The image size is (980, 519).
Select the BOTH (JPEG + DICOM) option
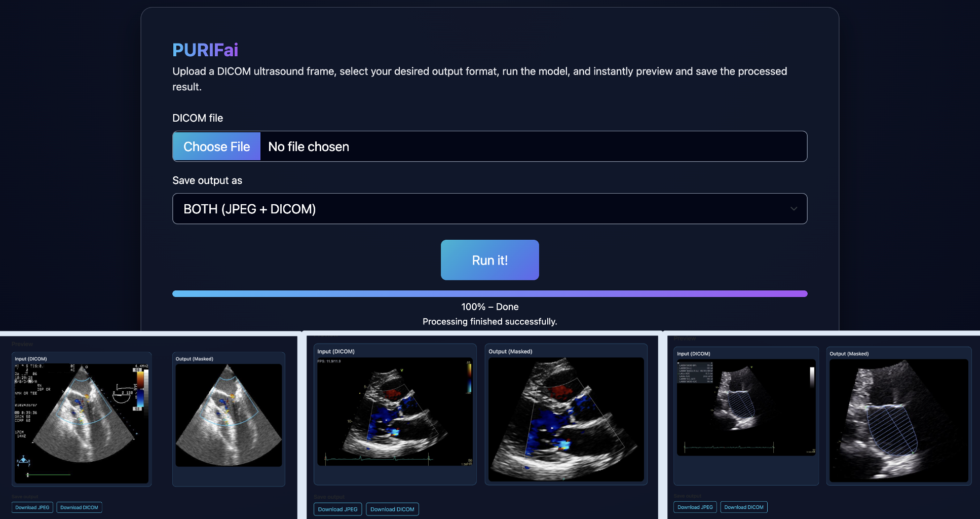pyautogui.click(x=250, y=209)
